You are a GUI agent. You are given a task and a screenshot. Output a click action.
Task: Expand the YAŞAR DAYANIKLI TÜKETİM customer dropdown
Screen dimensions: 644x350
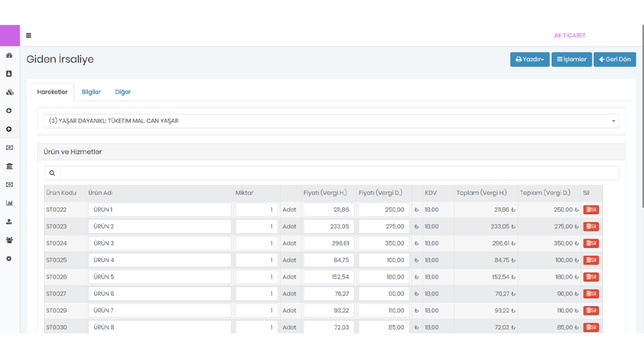[331, 121]
